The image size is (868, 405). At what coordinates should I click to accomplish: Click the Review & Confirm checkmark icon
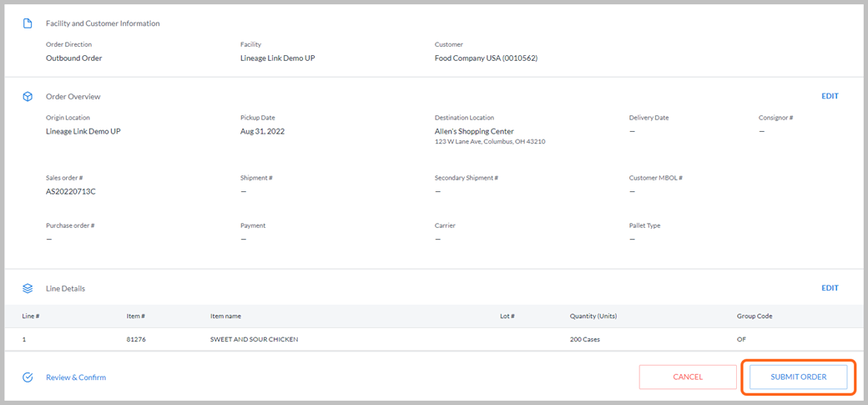coord(27,377)
